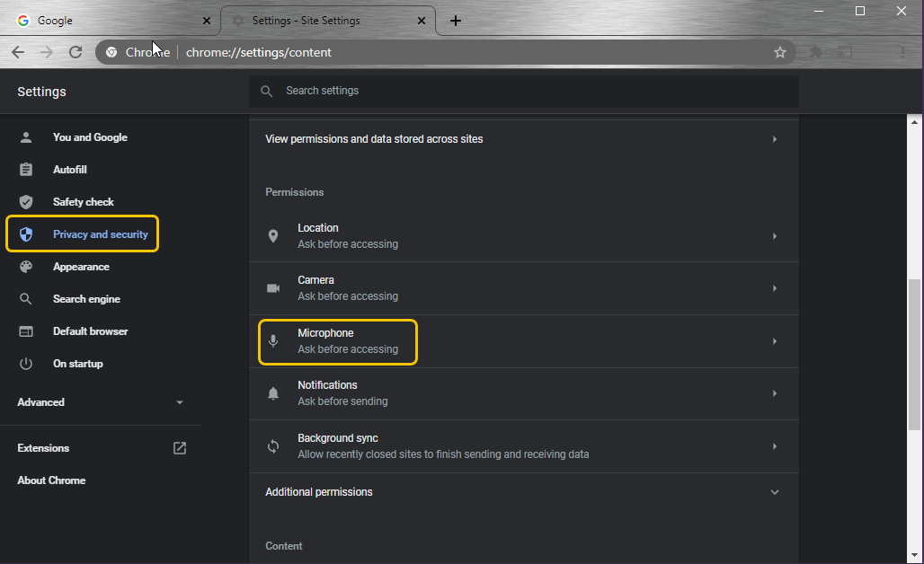
Task: Click the shield icon beside Safety check
Action: [x=26, y=202]
